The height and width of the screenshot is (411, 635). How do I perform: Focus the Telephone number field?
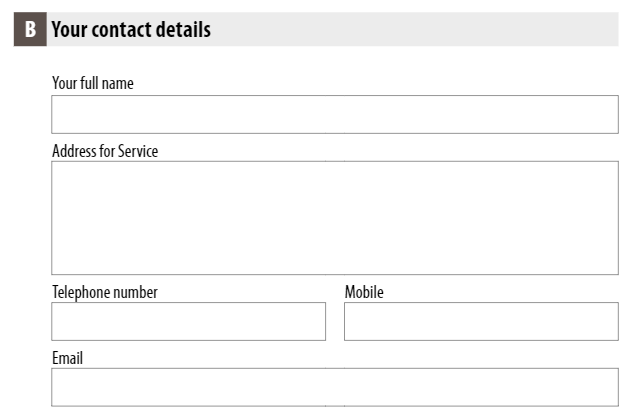click(188, 322)
